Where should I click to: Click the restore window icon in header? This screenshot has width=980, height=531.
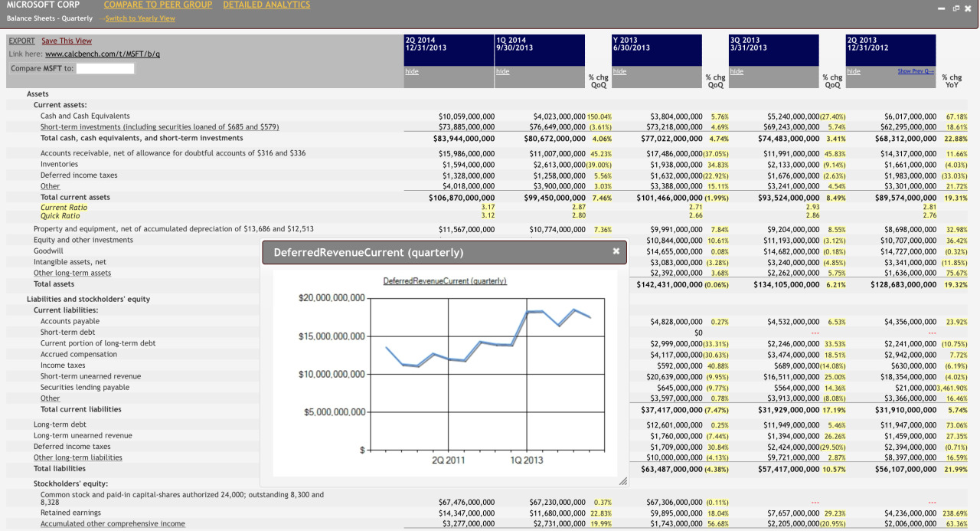point(955,8)
